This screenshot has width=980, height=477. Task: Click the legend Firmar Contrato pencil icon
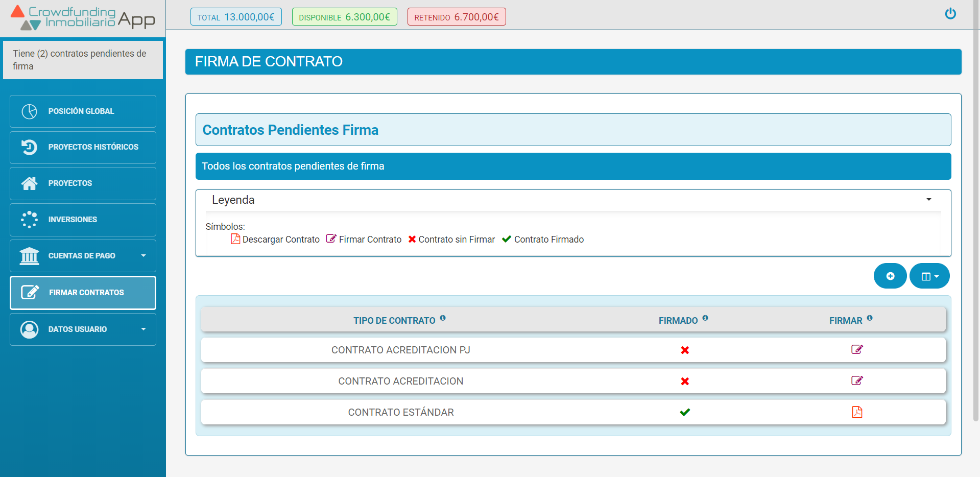tap(331, 238)
